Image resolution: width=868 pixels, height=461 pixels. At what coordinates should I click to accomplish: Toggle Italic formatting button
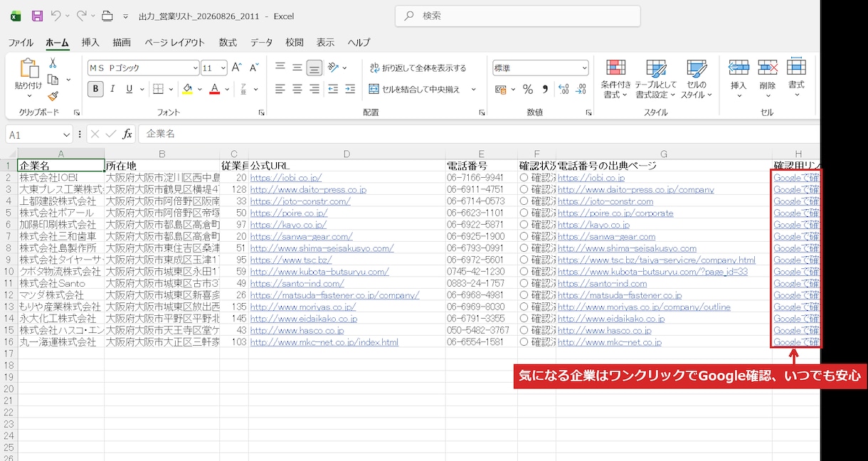tap(113, 89)
